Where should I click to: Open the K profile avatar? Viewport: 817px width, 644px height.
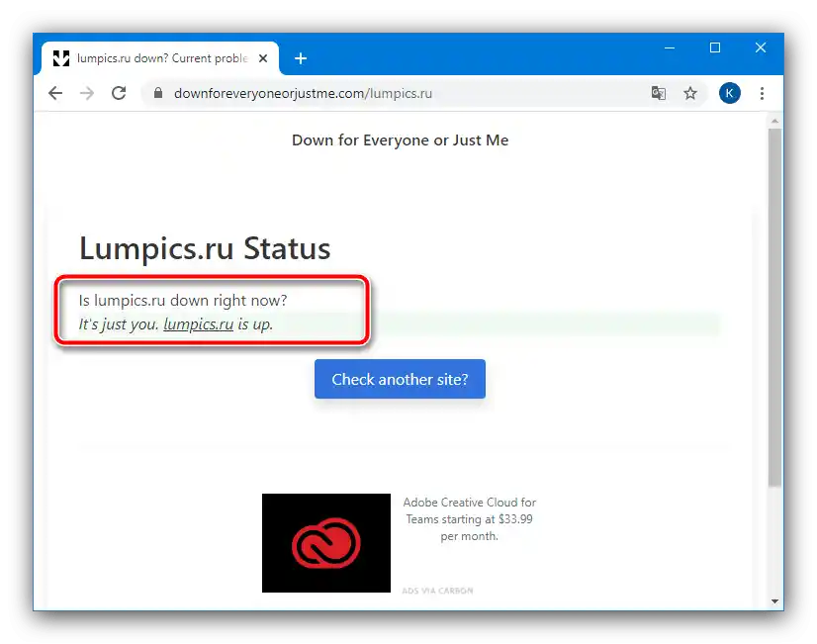(730, 93)
